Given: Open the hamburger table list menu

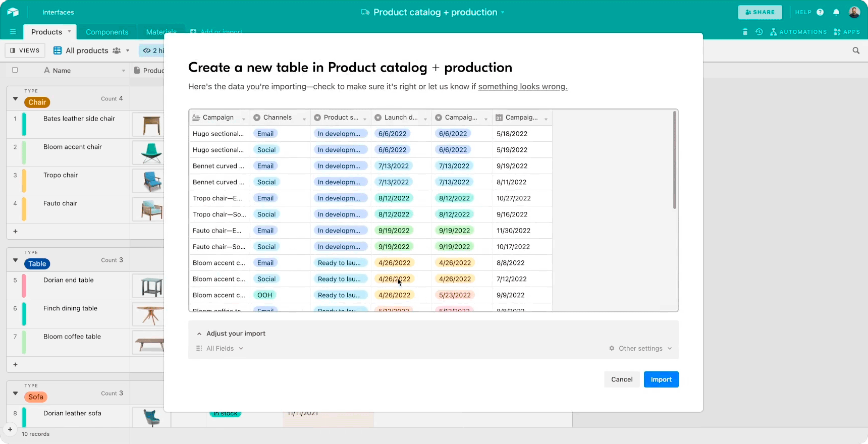Looking at the screenshot, I should click(x=13, y=32).
